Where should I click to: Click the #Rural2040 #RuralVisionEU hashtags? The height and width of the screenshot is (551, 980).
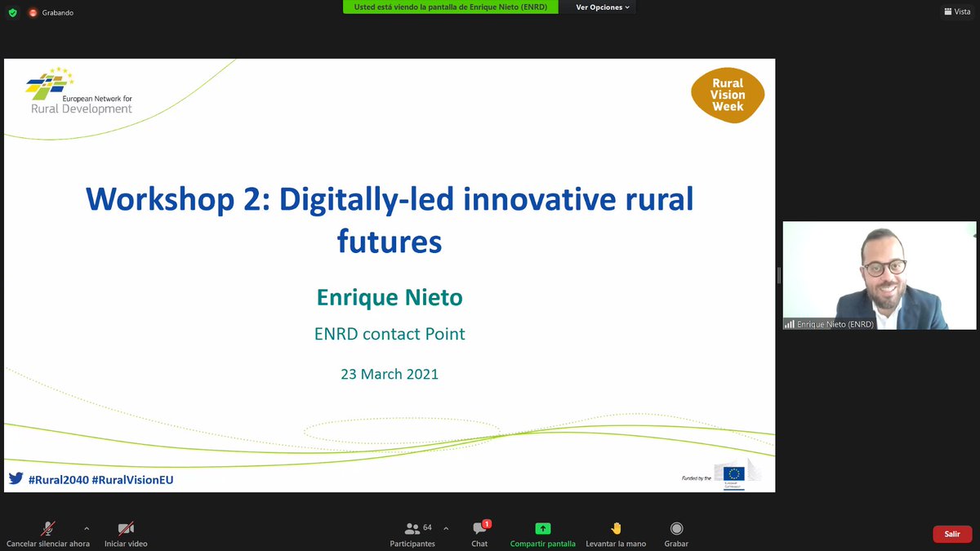click(100, 480)
